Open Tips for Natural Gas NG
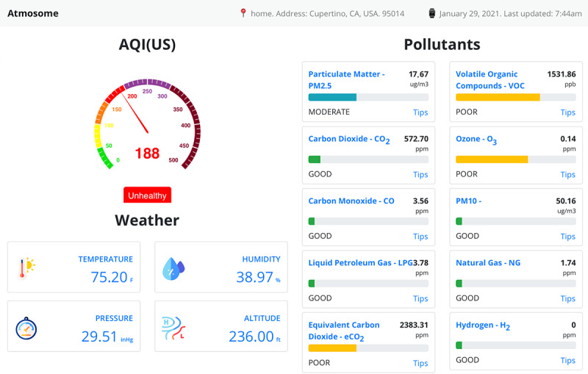 point(567,298)
